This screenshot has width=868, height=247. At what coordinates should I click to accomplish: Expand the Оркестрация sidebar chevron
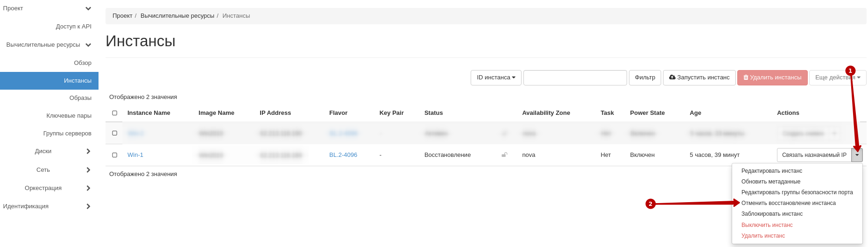[x=88, y=188]
